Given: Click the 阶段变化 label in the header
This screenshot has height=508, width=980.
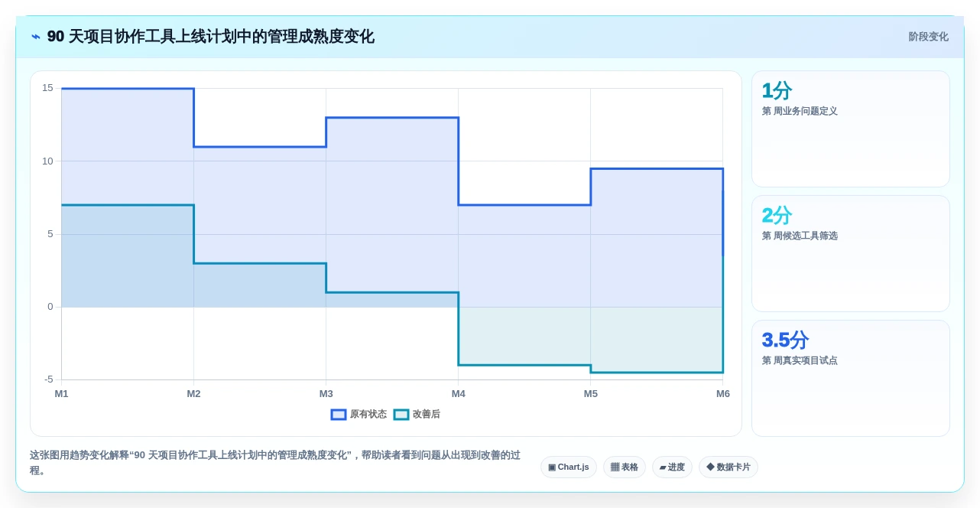Looking at the screenshot, I should tap(928, 37).
